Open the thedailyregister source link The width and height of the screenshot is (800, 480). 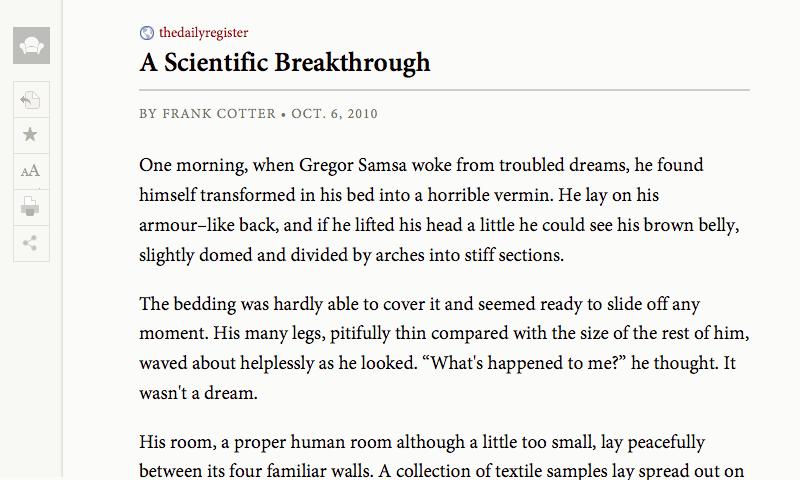204,33
